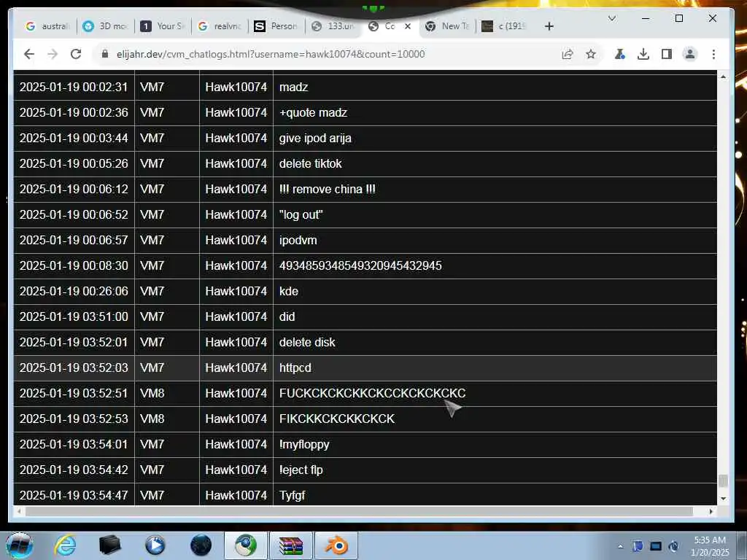Image resolution: width=747 pixels, height=560 pixels.
Task: Bookmark this page with the star icon
Action: [x=591, y=54]
